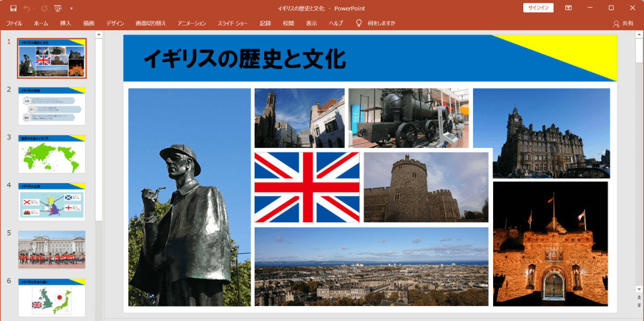Click the サインイン button

(x=538, y=8)
